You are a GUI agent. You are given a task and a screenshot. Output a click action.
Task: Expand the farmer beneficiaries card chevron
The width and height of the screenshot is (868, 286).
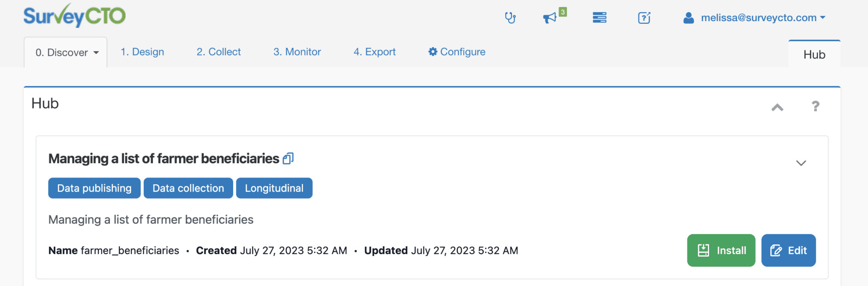click(x=801, y=163)
